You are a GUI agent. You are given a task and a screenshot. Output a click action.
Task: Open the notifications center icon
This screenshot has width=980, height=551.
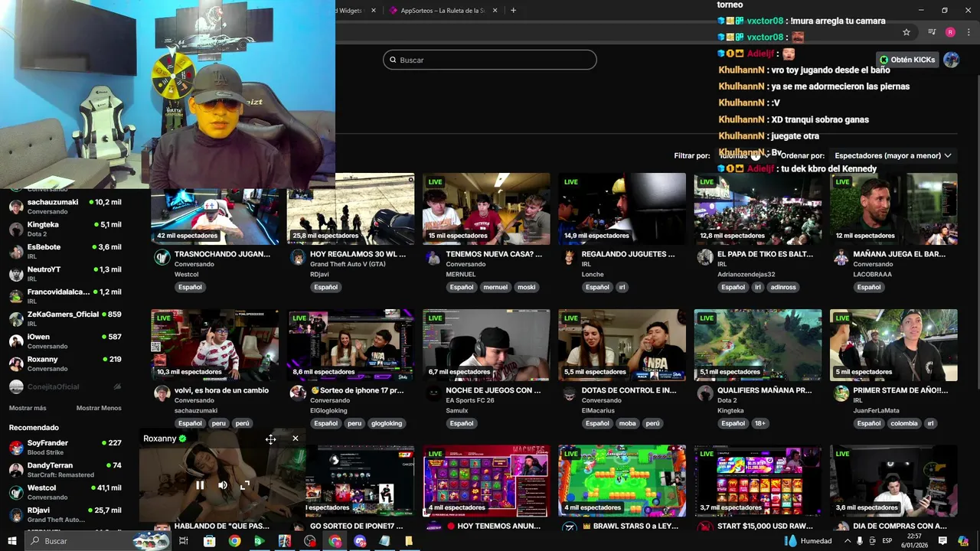pos(942,541)
